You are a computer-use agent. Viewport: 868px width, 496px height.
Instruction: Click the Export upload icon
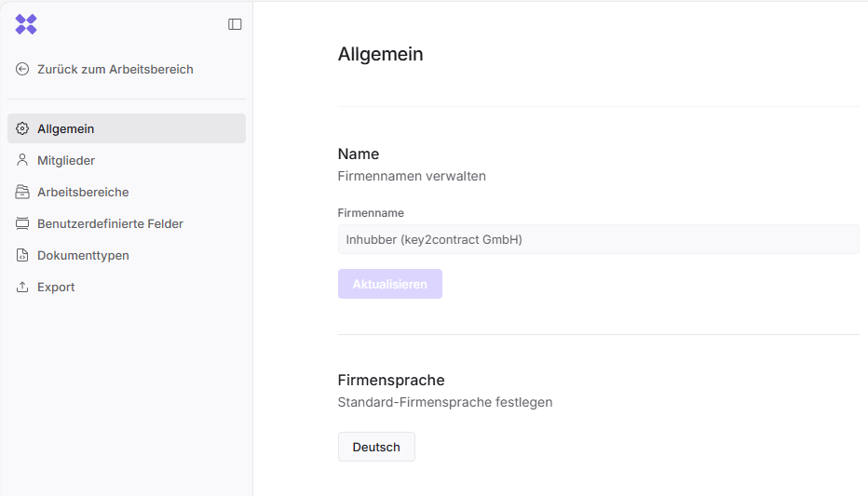pyautogui.click(x=22, y=287)
